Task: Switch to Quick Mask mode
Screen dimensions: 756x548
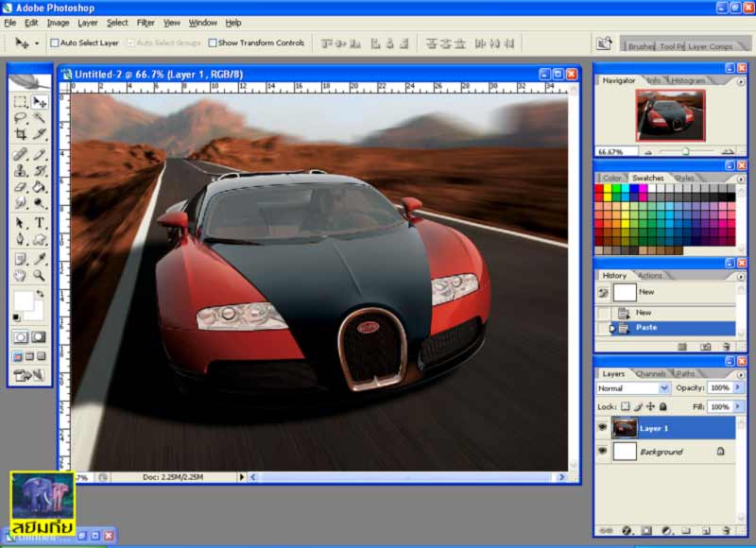Action: pyautogui.click(x=39, y=337)
